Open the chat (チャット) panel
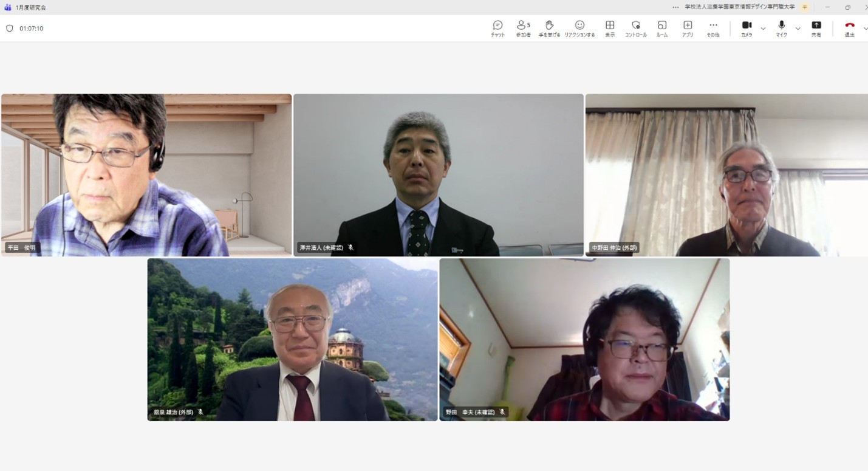Screen dimensions: 868x471 pyautogui.click(x=497, y=28)
